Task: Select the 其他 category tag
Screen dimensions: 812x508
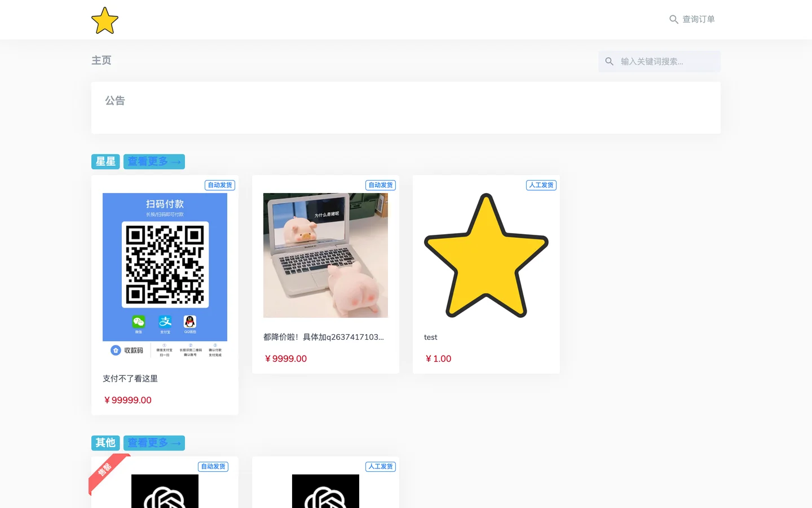Action: pos(105,443)
